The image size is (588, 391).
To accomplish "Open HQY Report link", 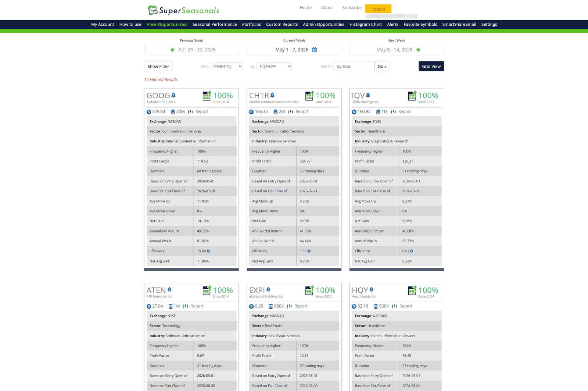I will tap(406, 306).
